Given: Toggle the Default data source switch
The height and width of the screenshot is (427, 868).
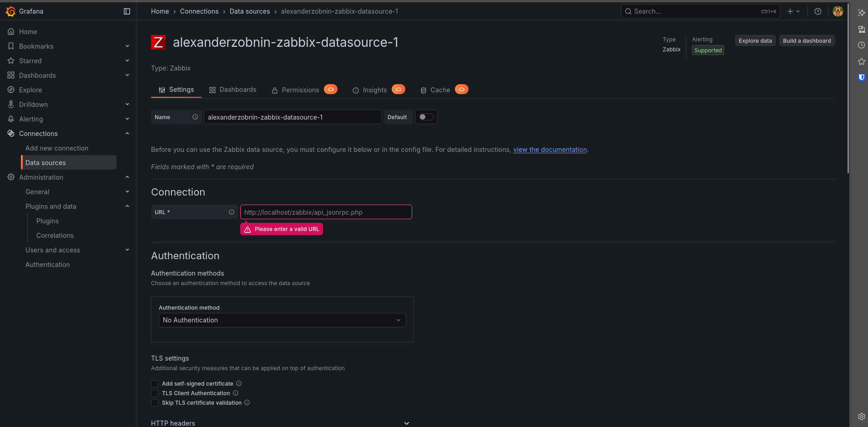Looking at the screenshot, I should tap(426, 117).
